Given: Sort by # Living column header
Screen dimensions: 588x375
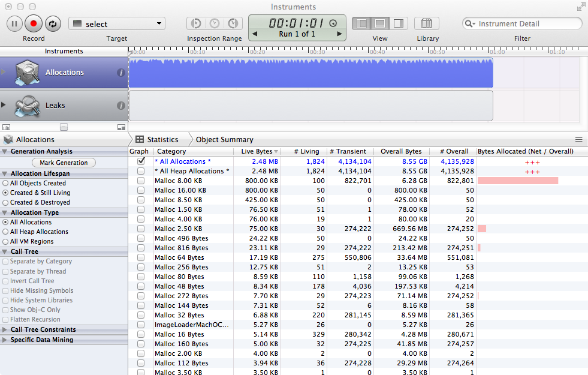Looking at the screenshot, I should (x=304, y=151).
